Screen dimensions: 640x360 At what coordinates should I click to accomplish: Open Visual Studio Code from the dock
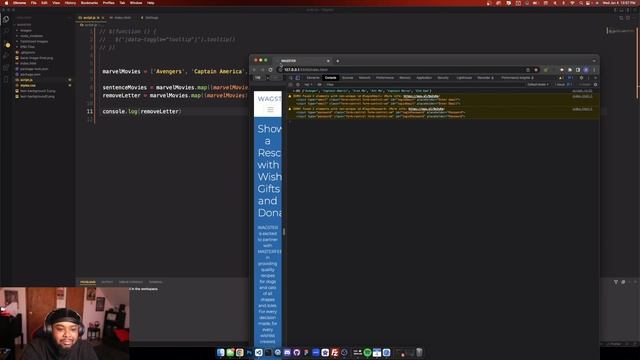coord(258,352)
